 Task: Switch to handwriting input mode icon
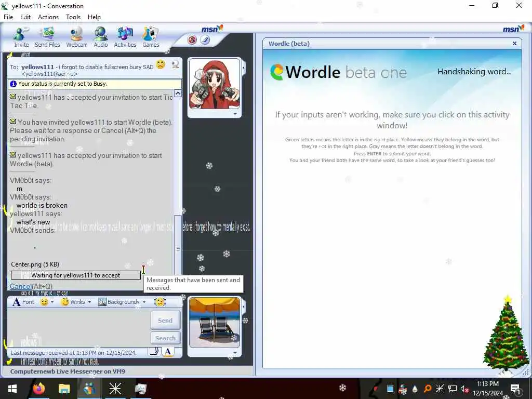click(x=154, y=352)
